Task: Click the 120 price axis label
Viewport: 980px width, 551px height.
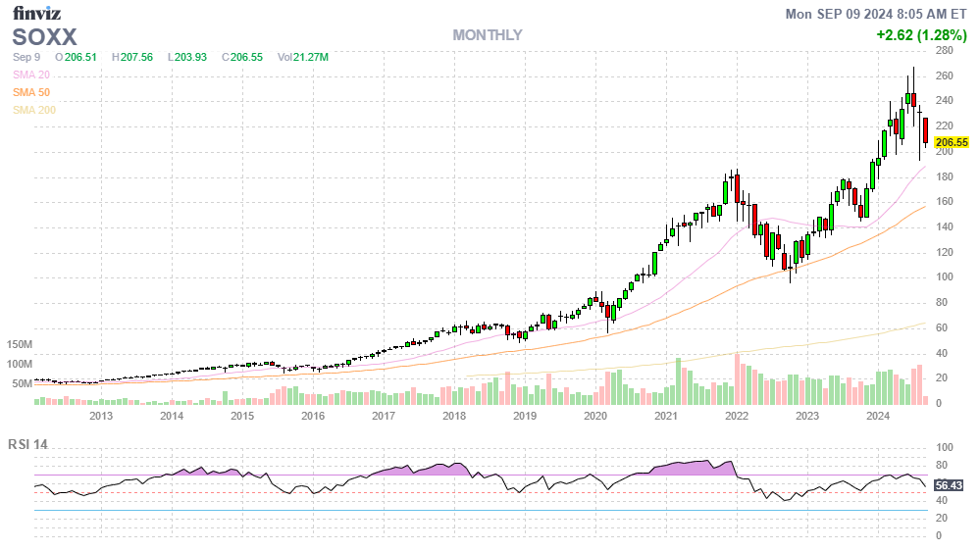Action: point(945,252)
